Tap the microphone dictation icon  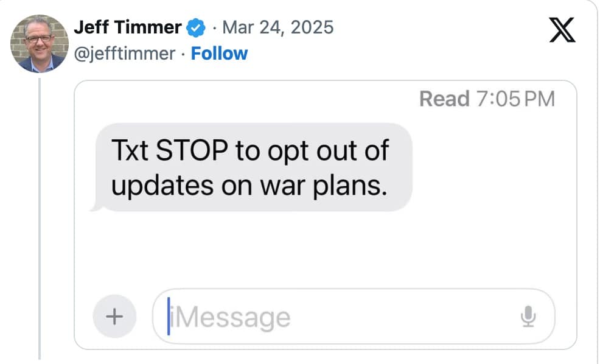click(528, 316)
